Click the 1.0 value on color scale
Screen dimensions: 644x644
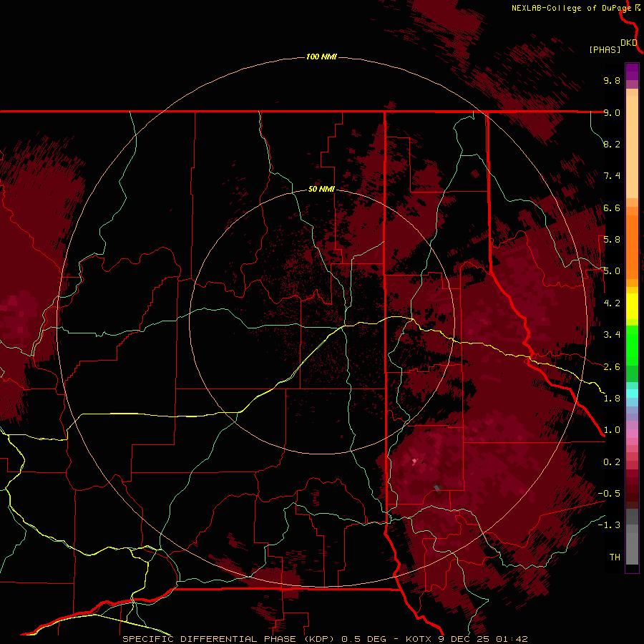click(x=612, y=430)
